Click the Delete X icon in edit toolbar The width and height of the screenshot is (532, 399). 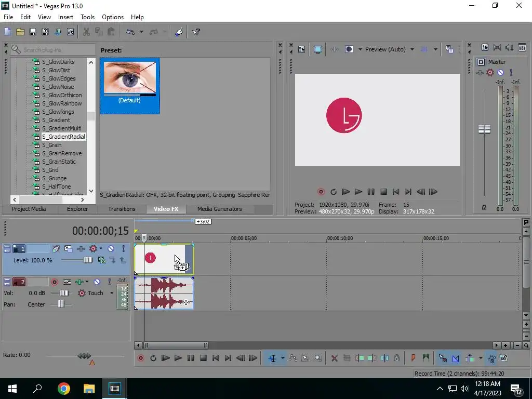[x=334, y=358]
